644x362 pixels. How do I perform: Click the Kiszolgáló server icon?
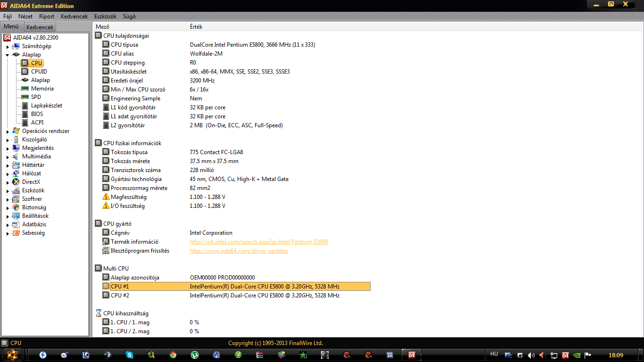coord(16,140)
